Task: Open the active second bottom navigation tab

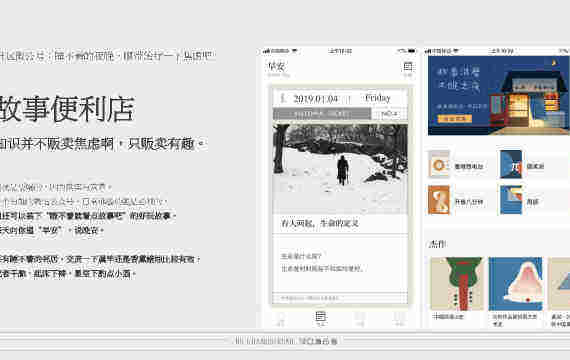Action: point(320,318)
